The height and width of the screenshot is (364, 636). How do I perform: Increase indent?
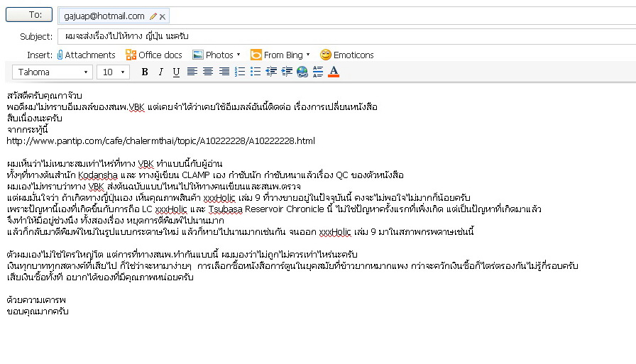pos(287,72)
